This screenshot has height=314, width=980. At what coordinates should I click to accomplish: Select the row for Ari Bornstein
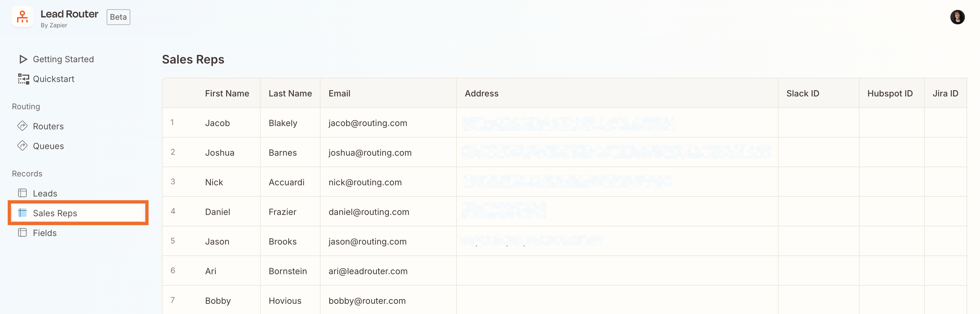click(288, 271)
